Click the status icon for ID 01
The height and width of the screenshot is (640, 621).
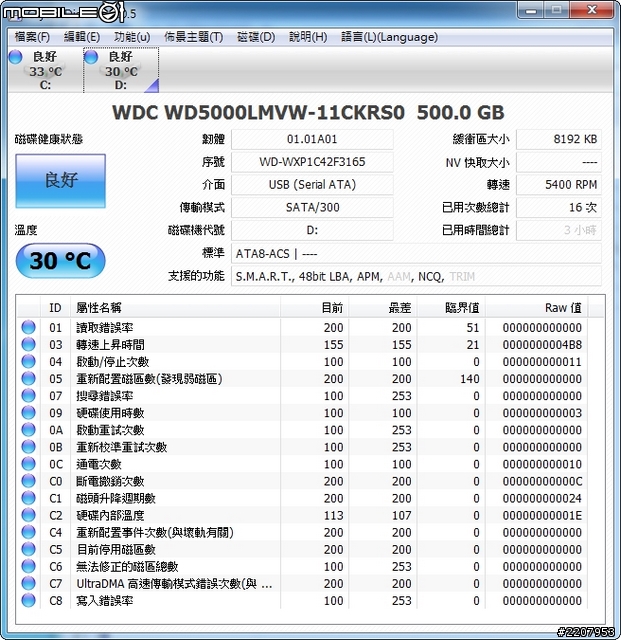point(29,327)
